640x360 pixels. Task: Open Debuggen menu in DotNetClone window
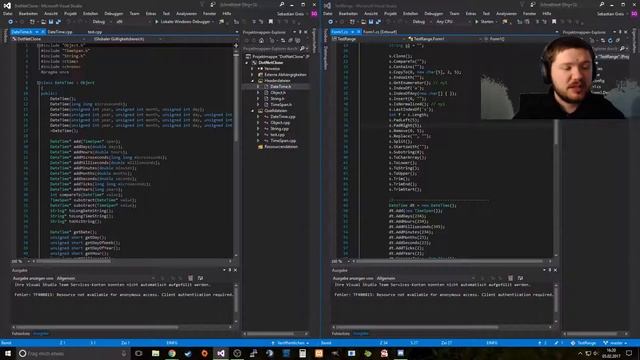pos(113,14)
